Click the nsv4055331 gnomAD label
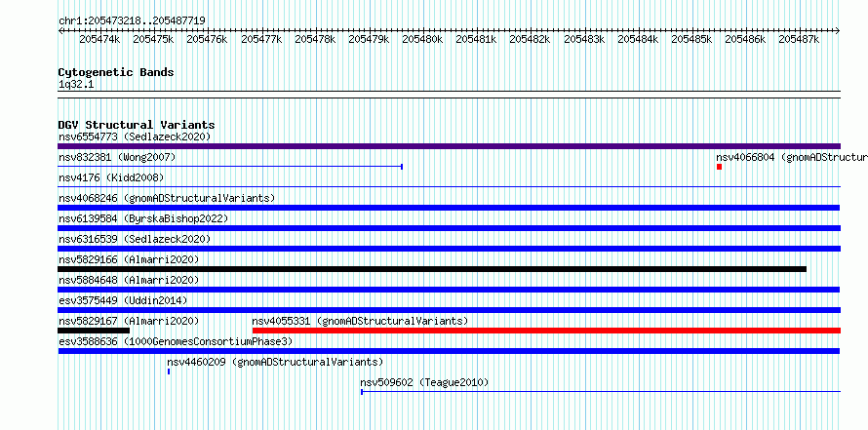Image resolution: width=868 pixels, height=430 pixels. (x=360, y=321)
